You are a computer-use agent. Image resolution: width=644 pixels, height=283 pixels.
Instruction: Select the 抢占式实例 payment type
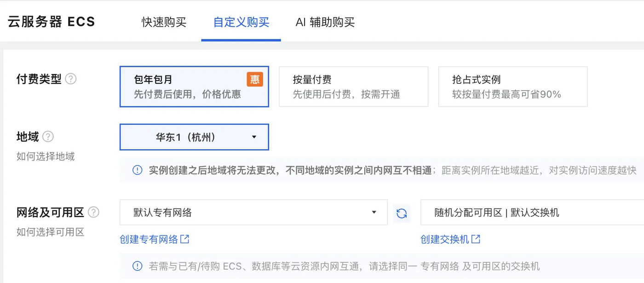[513, 87]
